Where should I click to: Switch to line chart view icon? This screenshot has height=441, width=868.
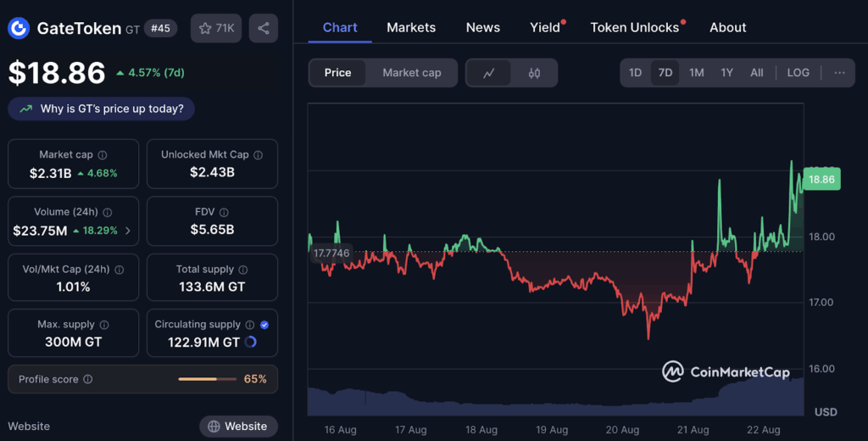tap(489, 73)
